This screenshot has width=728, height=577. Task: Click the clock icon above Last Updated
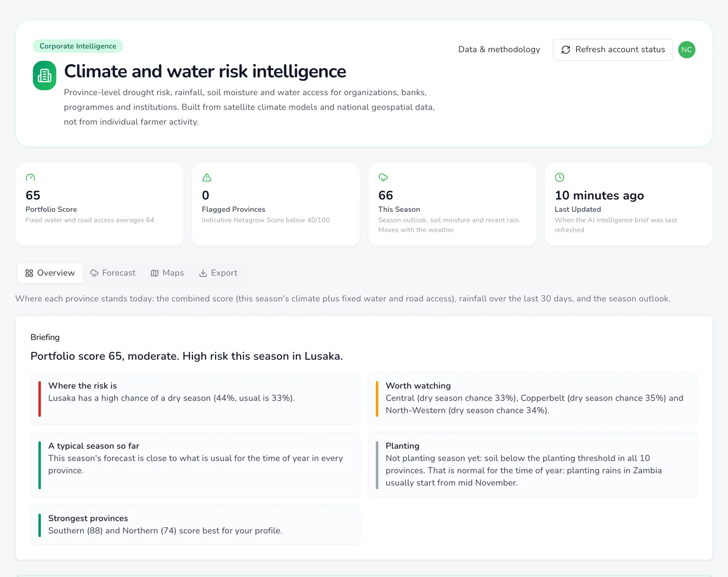560,177
